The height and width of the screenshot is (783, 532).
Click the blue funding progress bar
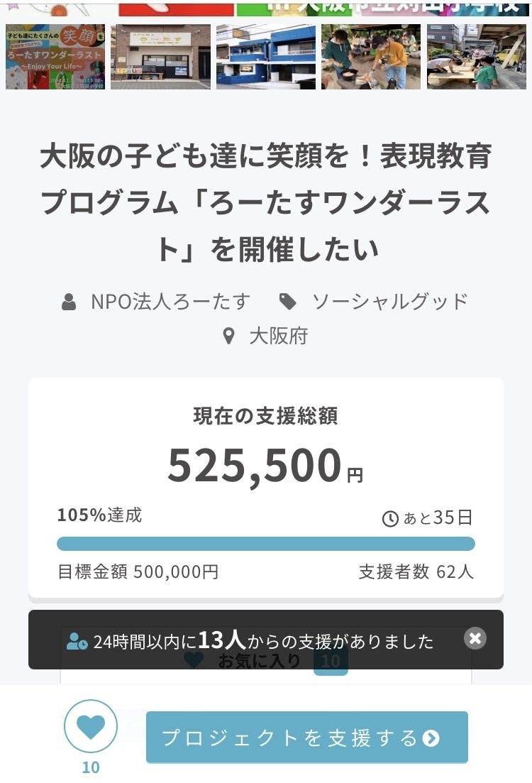click(266, 544)
